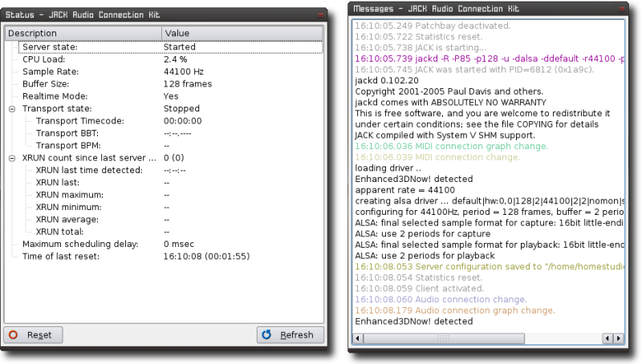Click the 'JACK is starting...' message line
The height and width of the screenshot is (364, 642).
point(421,47)
